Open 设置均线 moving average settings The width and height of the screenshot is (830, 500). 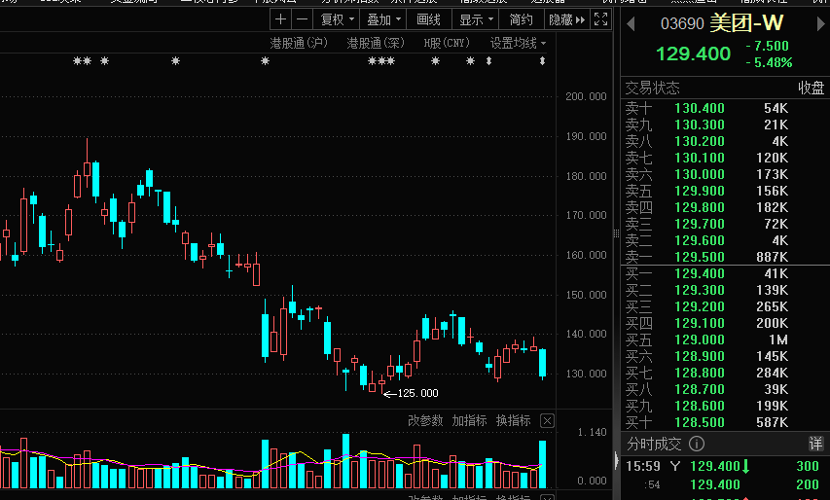pyautogui.click(x=518, y=43)
